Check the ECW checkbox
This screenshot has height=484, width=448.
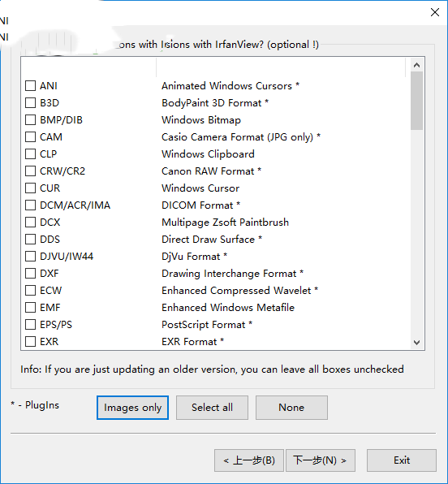tap(30, 290)
